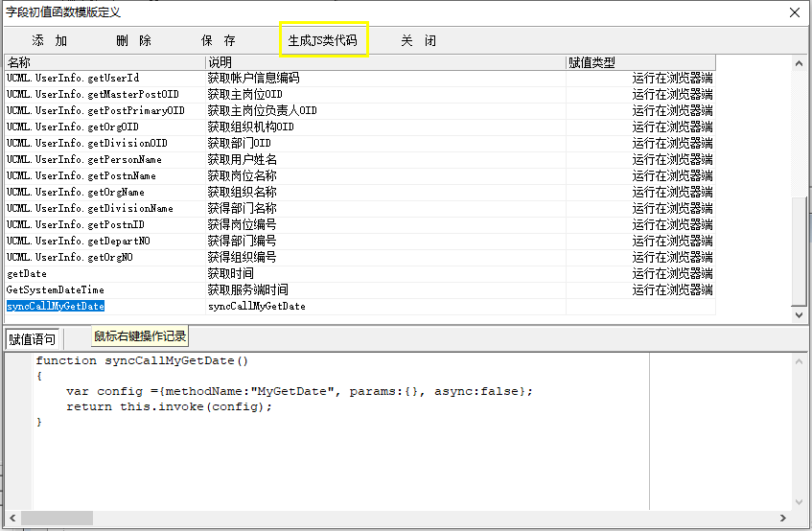
Task: Sort by the 名称 column header
Action: tap(104, 62)
